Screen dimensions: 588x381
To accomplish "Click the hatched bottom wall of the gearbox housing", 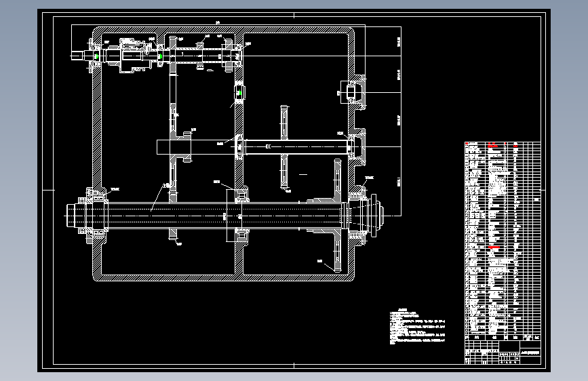I will tap(224, 278).
